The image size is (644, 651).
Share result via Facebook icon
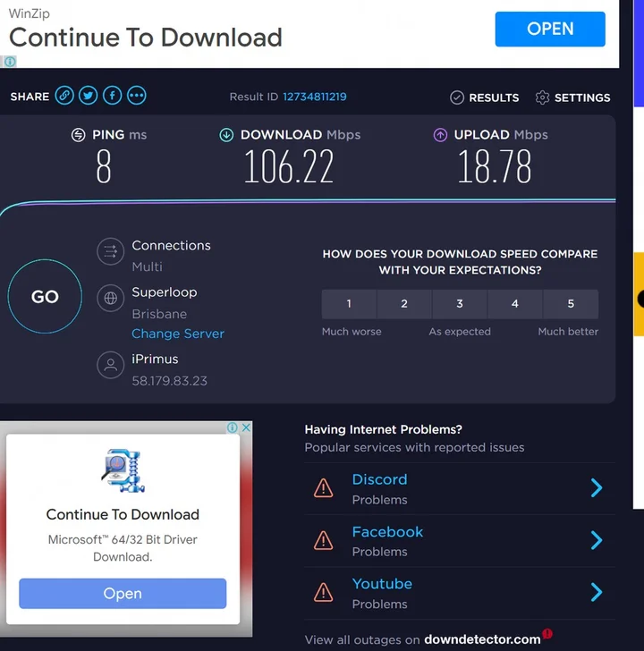point(112,96)
